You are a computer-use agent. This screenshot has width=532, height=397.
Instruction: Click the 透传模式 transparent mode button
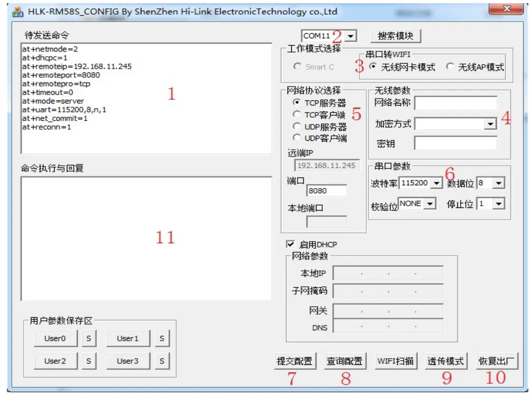(x=446, y=361)
